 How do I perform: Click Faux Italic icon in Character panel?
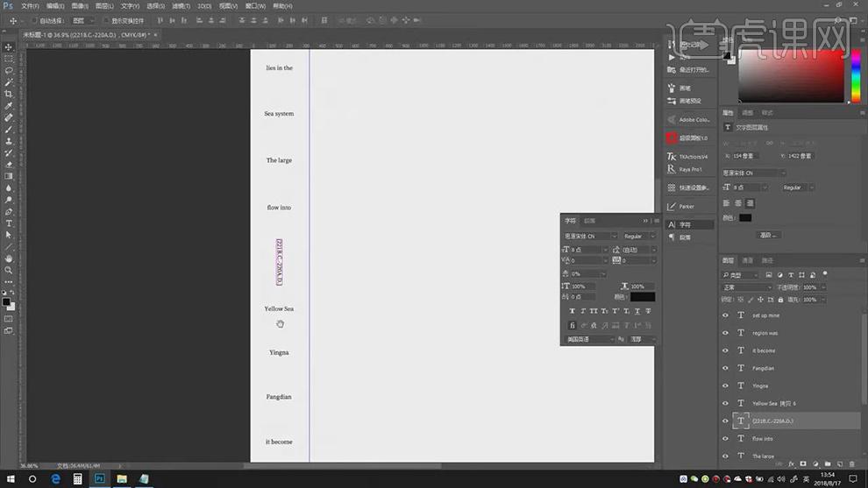(583, 311)
